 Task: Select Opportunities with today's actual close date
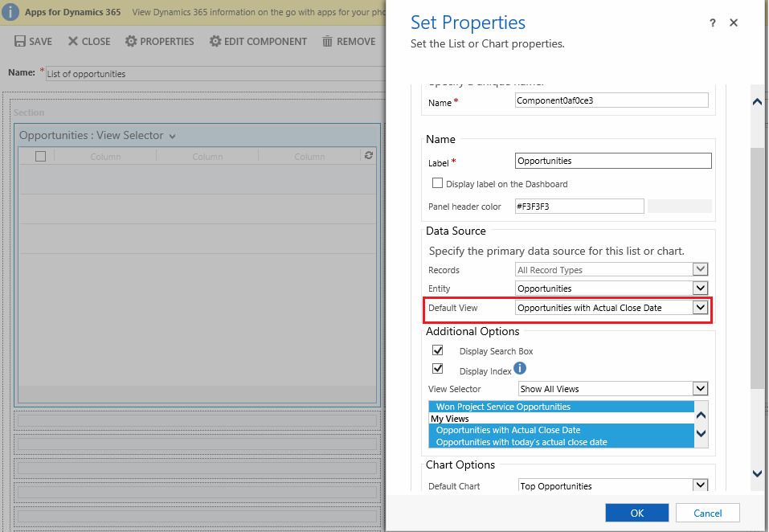coord(562,442)
